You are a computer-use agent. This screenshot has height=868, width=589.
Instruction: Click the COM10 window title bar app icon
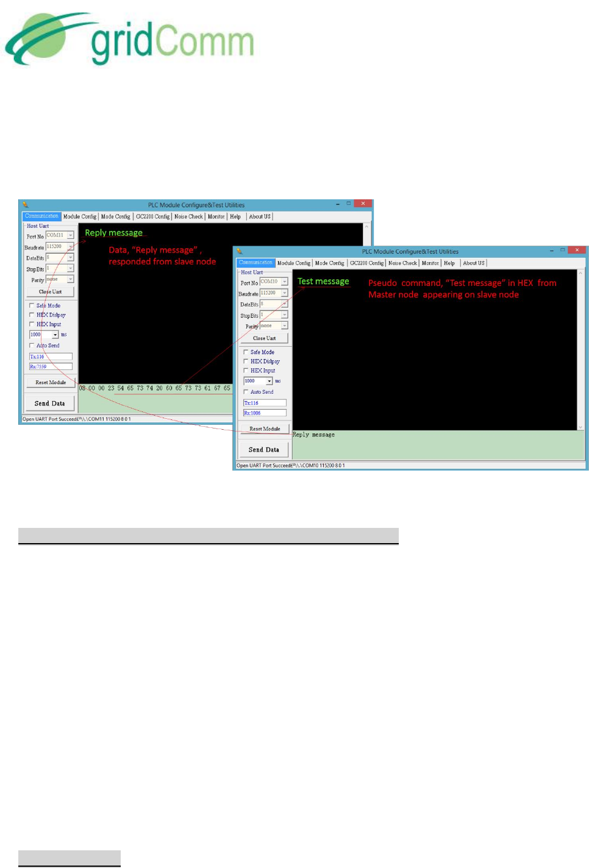tap(240, 251)
